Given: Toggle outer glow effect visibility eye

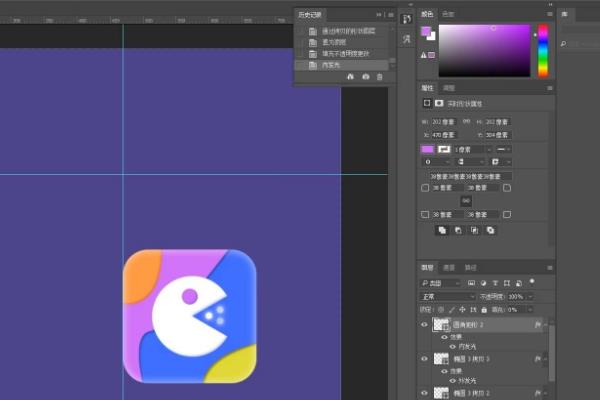Looking at the screenshot, I should pos(453,380).
